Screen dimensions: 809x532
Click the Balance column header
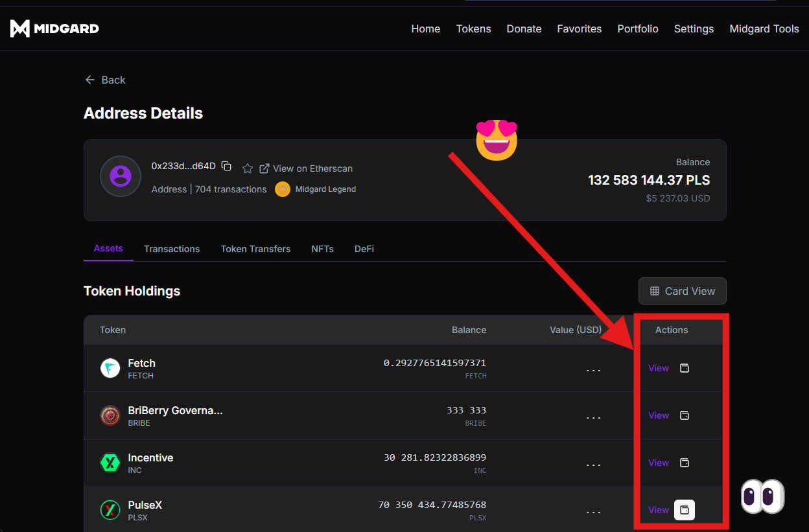point(469,330)
